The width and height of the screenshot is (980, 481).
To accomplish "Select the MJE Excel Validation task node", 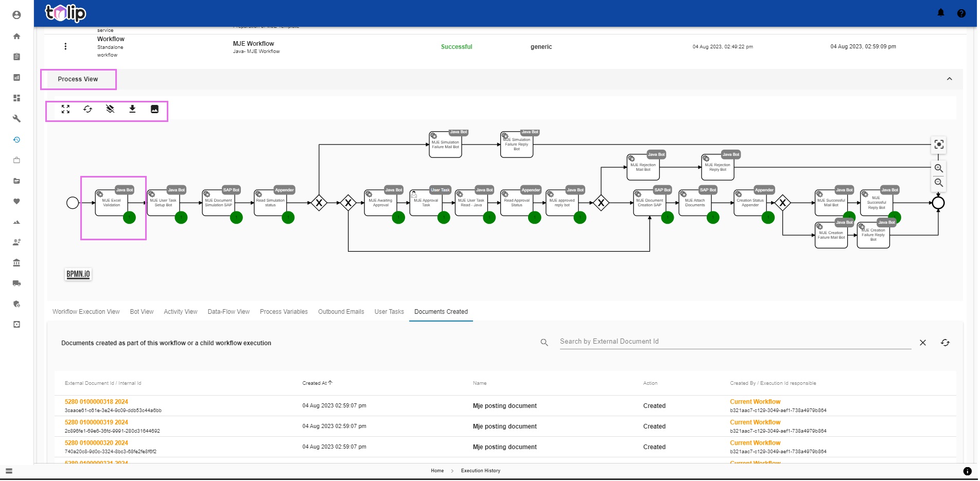I will pos(112,203).
